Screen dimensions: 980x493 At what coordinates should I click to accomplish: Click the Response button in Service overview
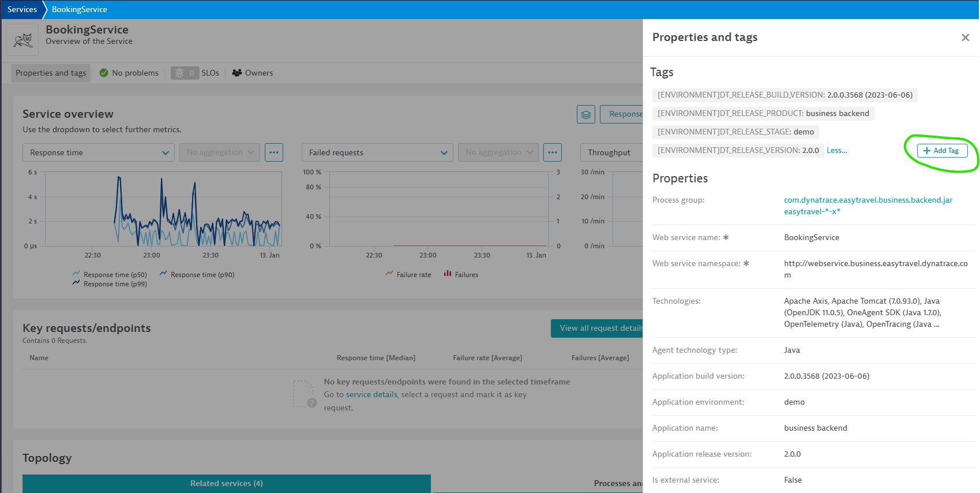[x=621, y=114]
